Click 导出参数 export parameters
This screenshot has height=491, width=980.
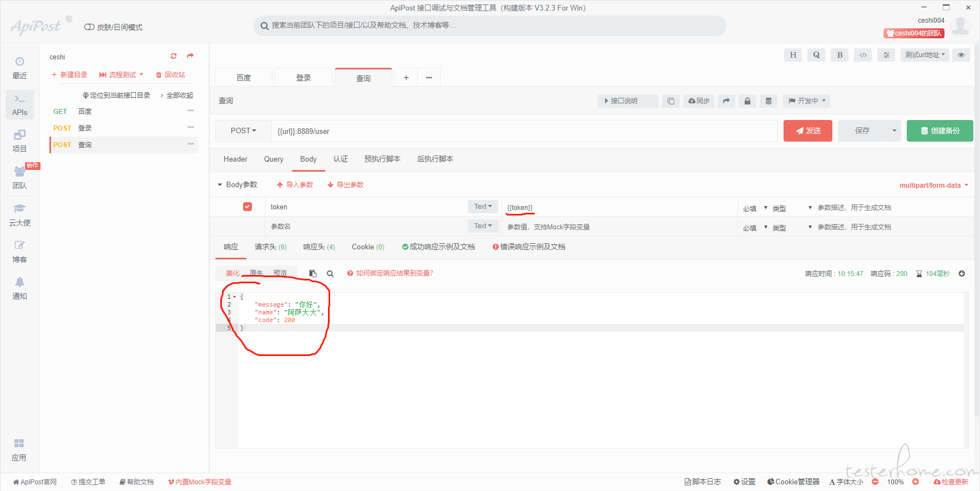tap(345, 185)
